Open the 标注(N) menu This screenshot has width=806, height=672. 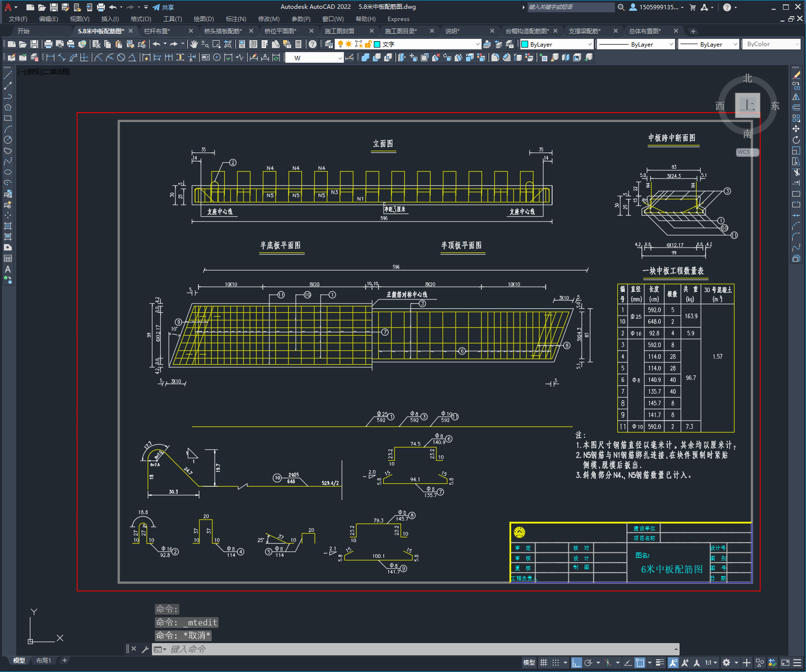pyautogui.click(x=236, y=19)
